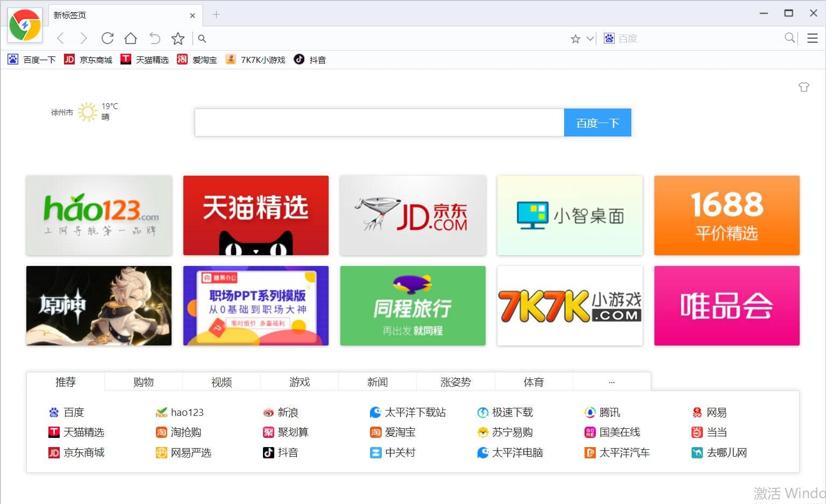Open the red 天猫精选 tile
Viewport: 826px width, 504px height.
point(256,215)
